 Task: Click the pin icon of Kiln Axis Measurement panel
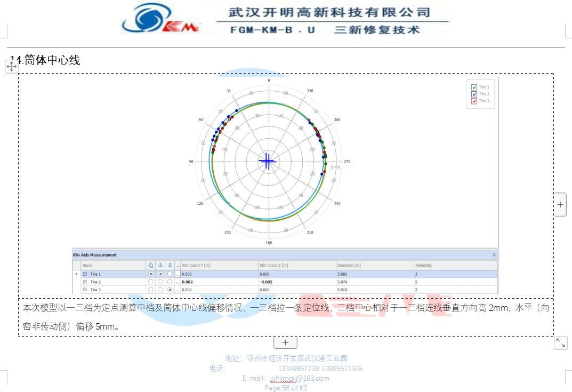494,255
